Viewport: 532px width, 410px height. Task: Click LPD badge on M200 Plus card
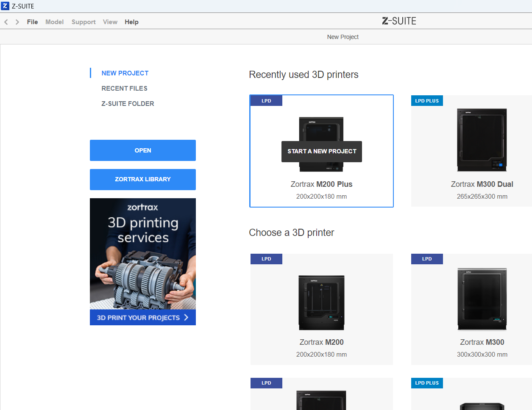click(x=266, y=101)
